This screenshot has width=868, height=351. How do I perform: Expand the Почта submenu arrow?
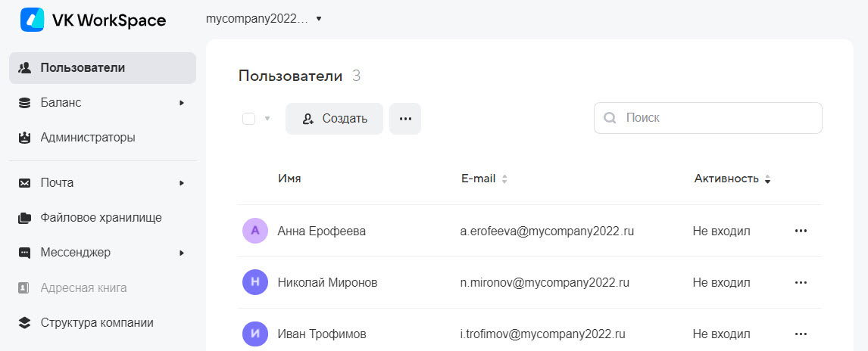(x=182, y=183)
